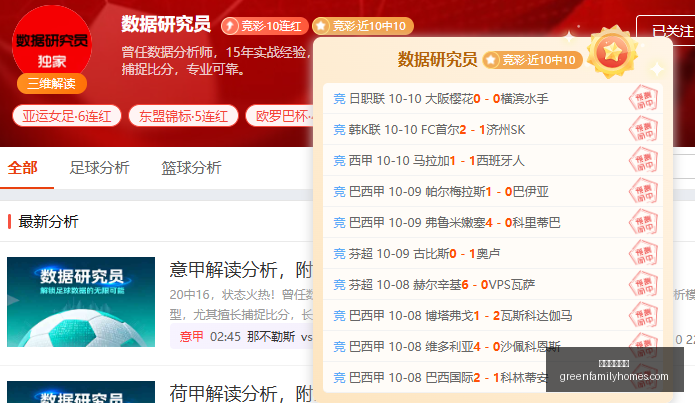This screenshot has height=403, width=695.
Task: Click the stamp icon on FC首尔 row
Action: tap(644, 129)
